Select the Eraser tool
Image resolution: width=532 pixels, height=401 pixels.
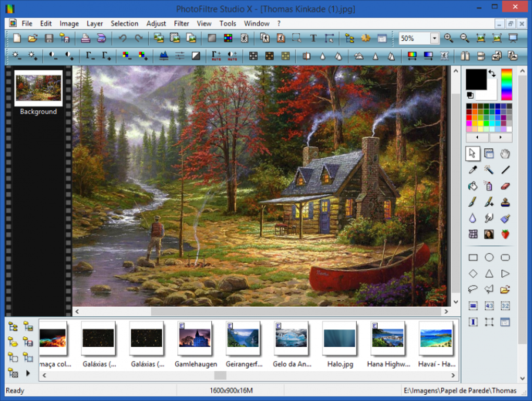(x=505, y=185)
